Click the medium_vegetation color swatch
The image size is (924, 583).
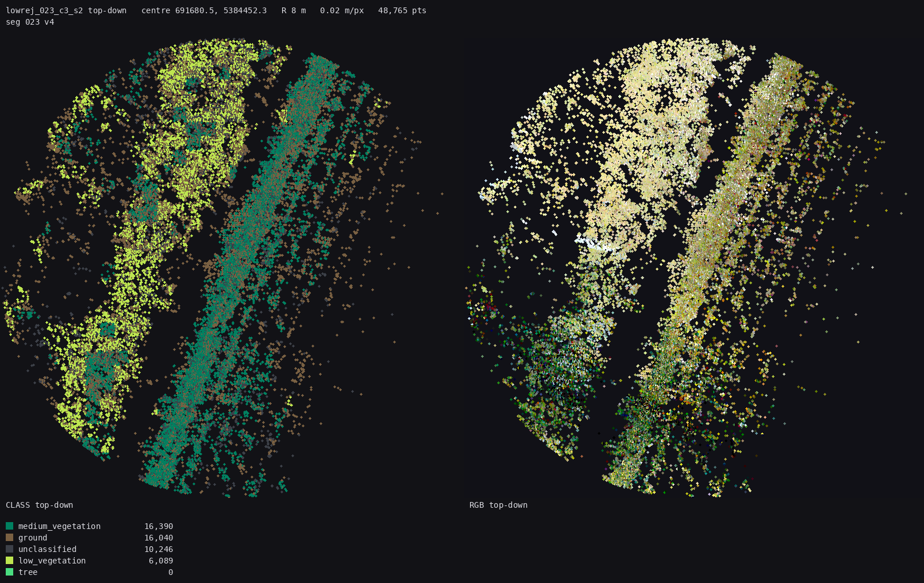click(x=9, y=526)
